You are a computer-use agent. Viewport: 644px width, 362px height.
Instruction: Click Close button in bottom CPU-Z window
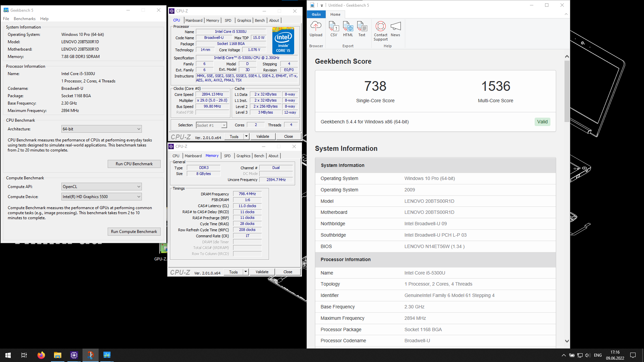pyautogui.click(x=288, y=272)
